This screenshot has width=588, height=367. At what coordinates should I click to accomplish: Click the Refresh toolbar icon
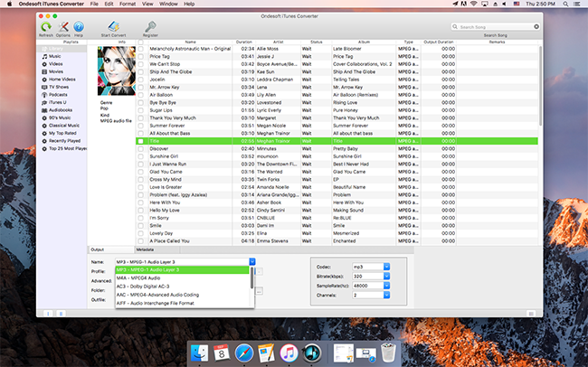46,27
